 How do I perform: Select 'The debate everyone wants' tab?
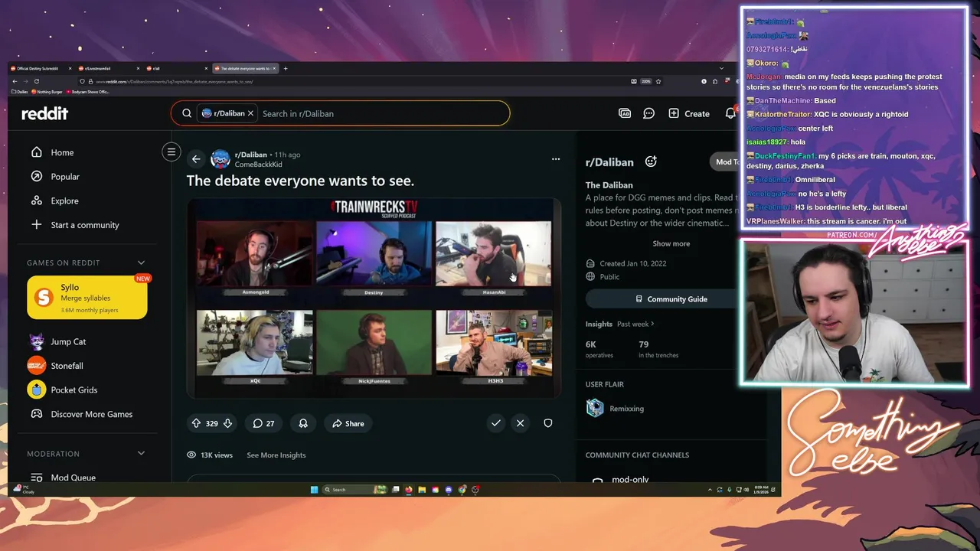[246, 68]
